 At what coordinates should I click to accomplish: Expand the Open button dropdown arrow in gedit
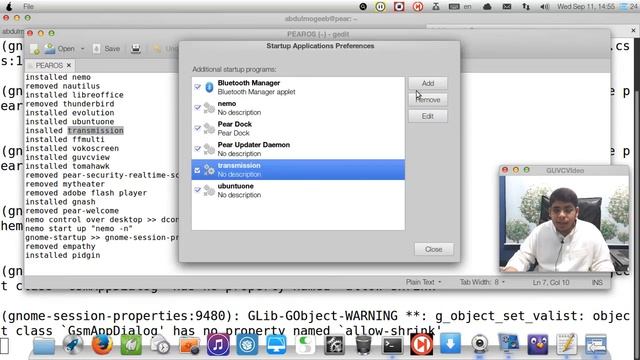[82, 49]
